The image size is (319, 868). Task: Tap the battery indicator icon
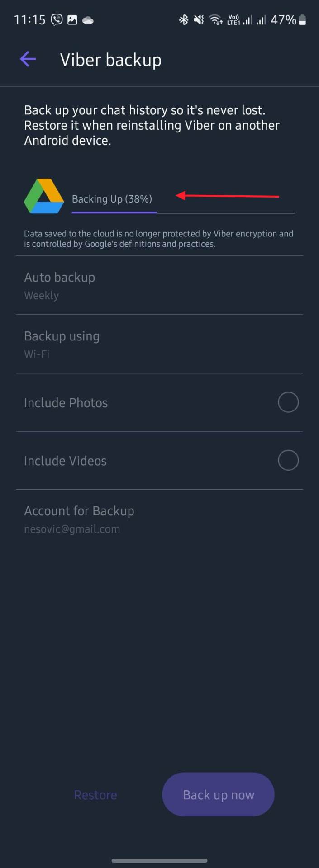[303, 20]
